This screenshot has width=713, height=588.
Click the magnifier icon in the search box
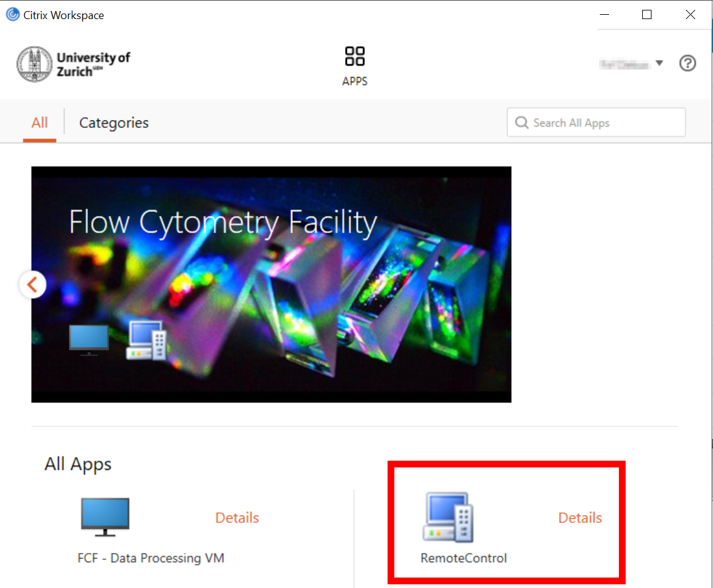click(522, 122)
